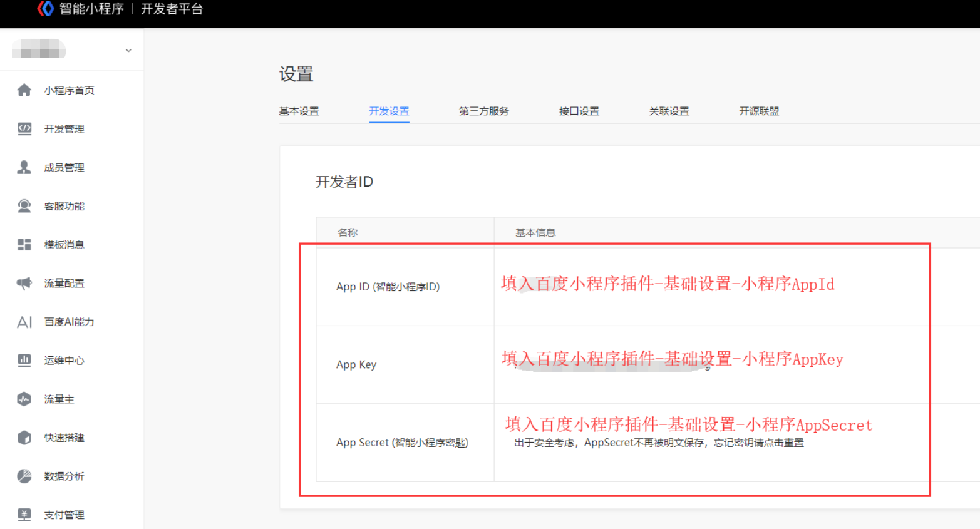Switch to the 基本设置 tab
This screenshot has height=529, width=980.
click(299, 111)
